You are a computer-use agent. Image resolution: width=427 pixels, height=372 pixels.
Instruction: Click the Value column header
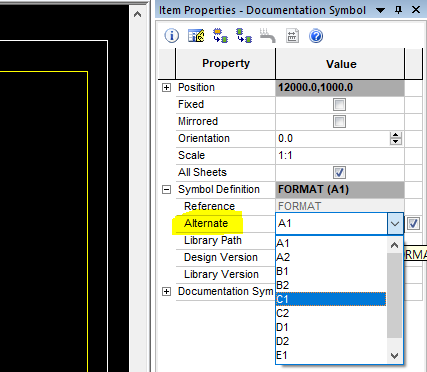[340, 63]
